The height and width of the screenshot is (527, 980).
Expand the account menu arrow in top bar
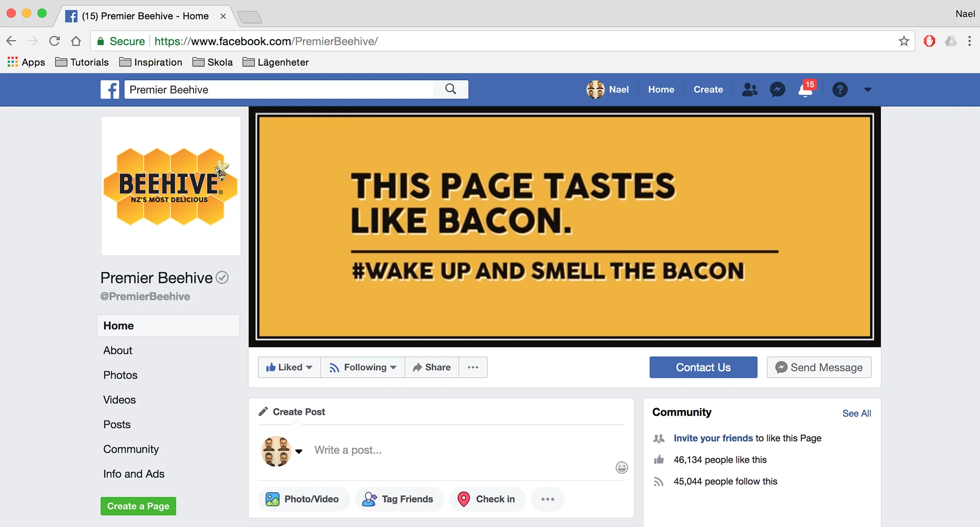click(x=868, y=90)
